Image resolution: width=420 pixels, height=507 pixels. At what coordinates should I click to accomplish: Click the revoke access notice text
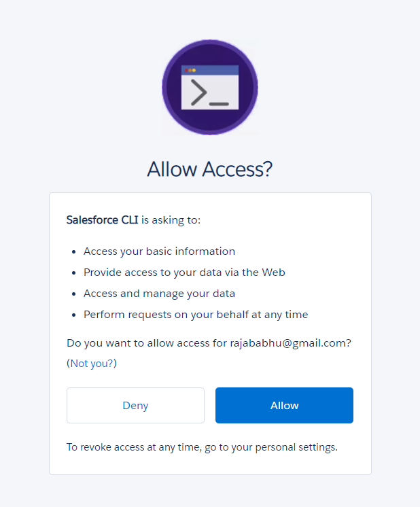[202, 447]
